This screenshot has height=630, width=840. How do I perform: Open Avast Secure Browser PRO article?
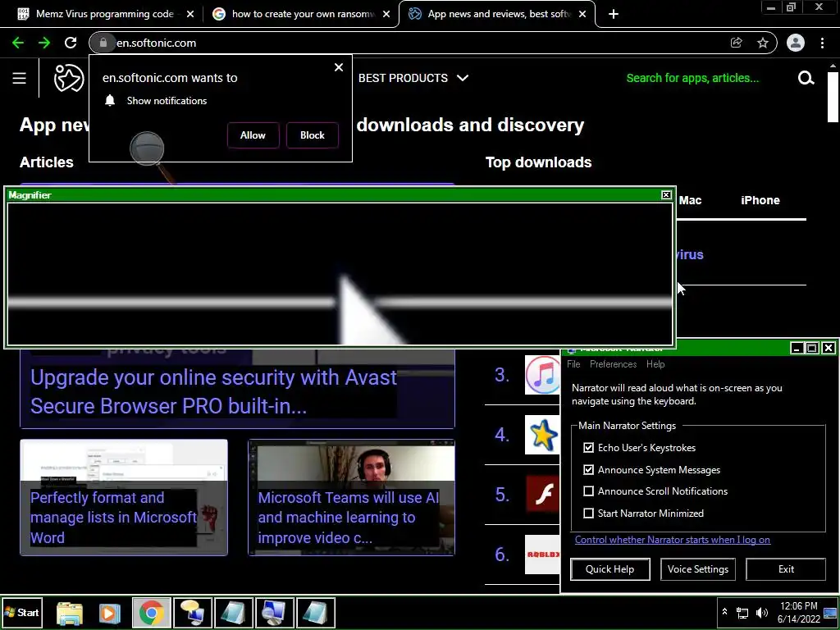click(214, 391)
